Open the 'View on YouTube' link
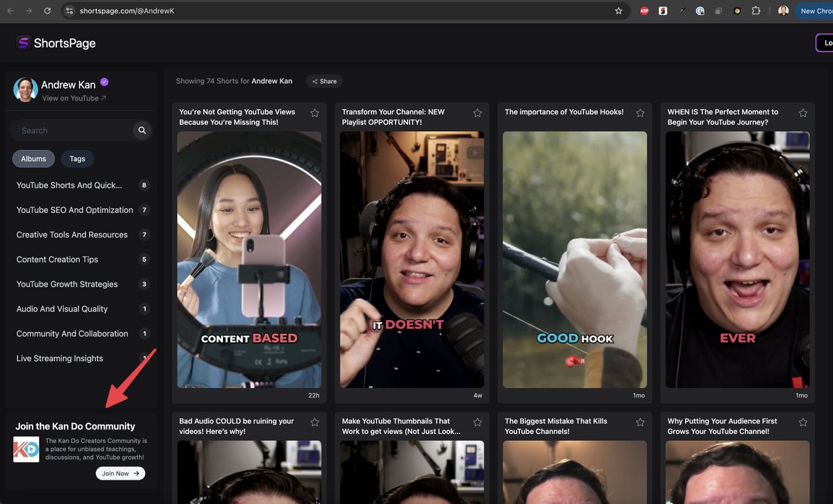This screenshot has width=833, height=504. (74, 99)
